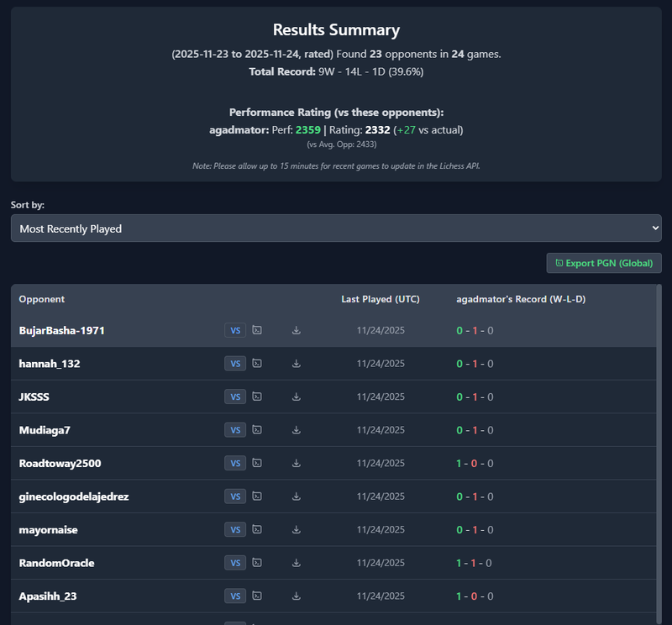Screen dimensions: 672x625
Task: Download games against ginecologodelajedrez
Action: tap(297, 496)
